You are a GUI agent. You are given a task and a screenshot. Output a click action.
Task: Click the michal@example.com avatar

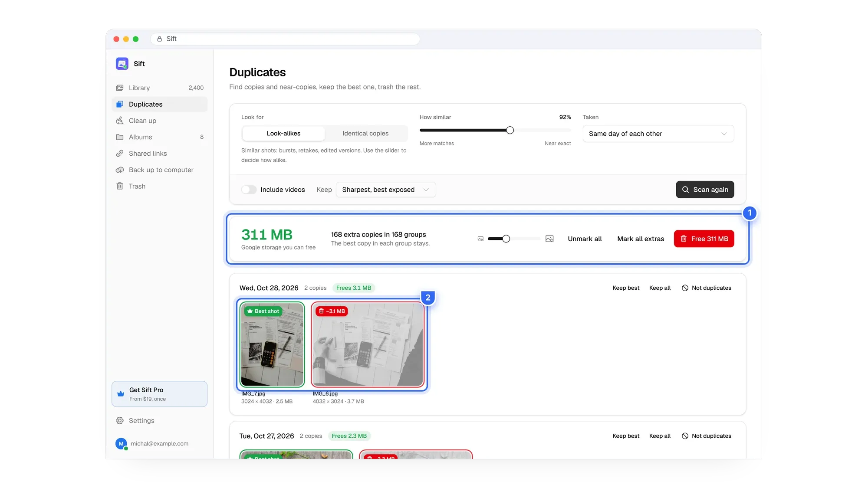121,444
